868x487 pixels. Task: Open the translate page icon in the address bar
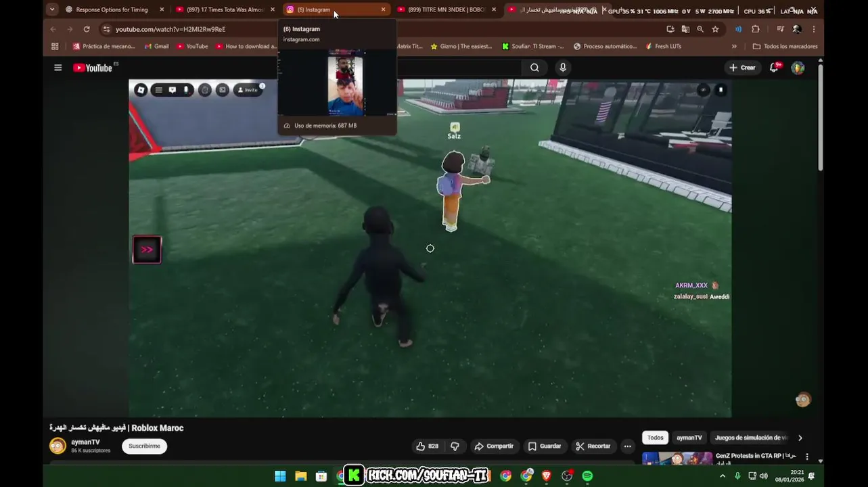pyautogui.click(x=685, y=29)
